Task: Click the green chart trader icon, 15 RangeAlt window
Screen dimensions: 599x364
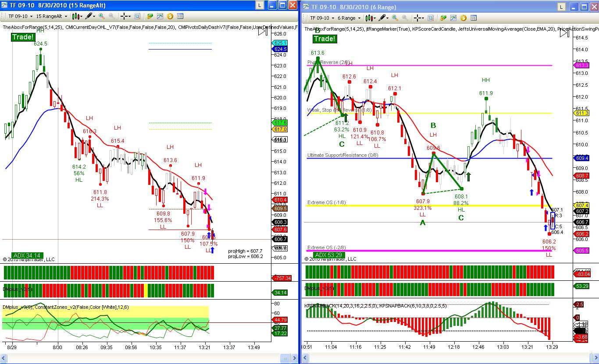Action: click(150, 16)
